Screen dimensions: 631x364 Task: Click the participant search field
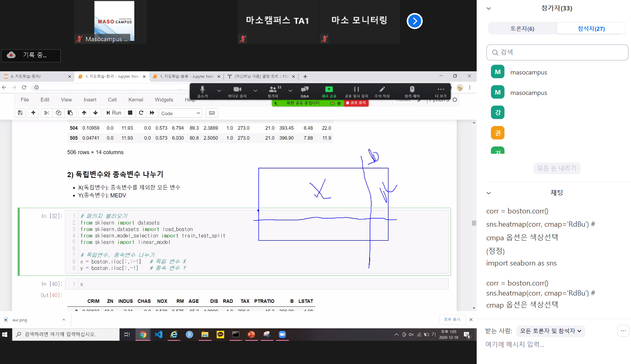pyautogui.click(x=557, y=52)
